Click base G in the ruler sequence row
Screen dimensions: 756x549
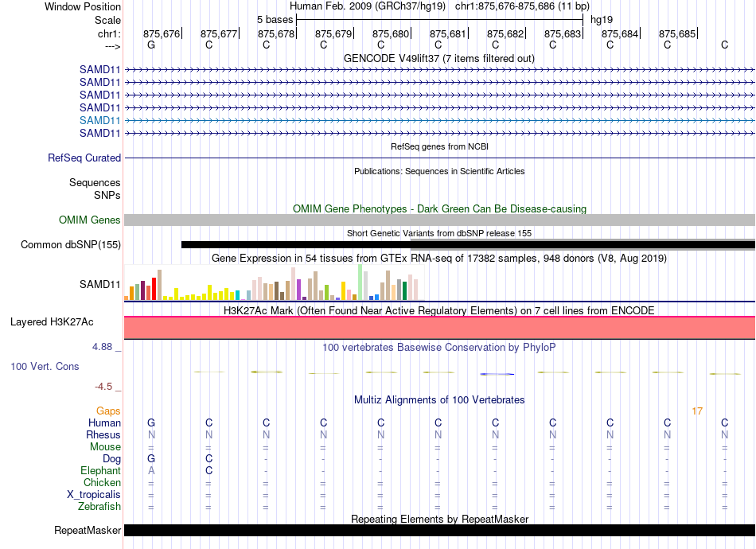(151, 45)
